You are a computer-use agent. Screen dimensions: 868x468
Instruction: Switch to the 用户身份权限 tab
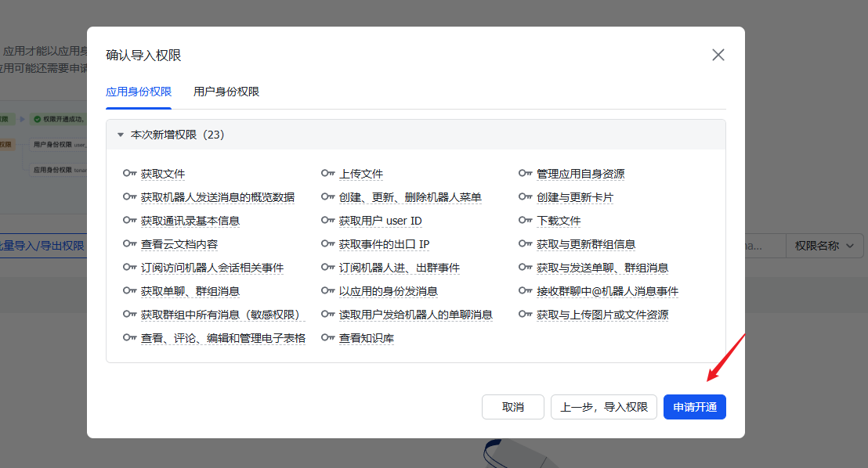[x=226, y=92]
